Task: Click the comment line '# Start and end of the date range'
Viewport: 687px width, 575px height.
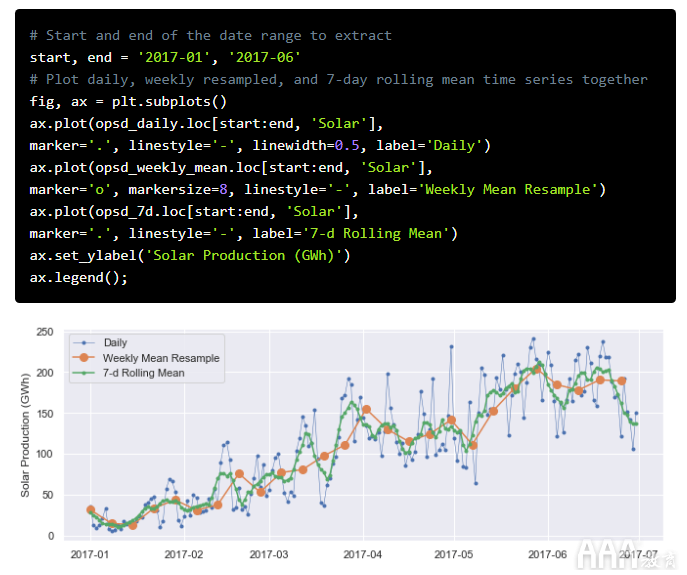Action: [210, 35]
